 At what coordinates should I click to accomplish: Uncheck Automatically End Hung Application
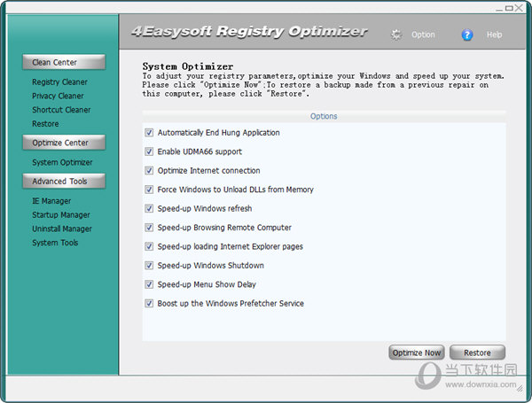pos(149,133)
